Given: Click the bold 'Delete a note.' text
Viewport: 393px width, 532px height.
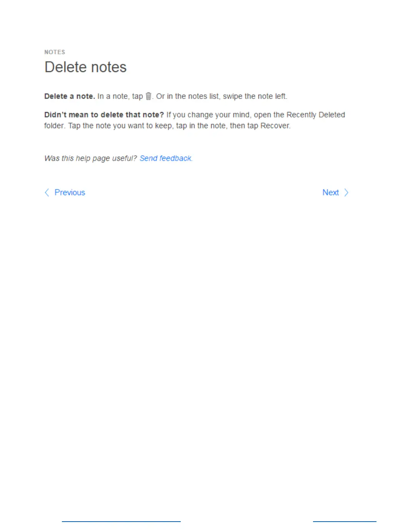Looking at the screenshot, I should 70,96.
